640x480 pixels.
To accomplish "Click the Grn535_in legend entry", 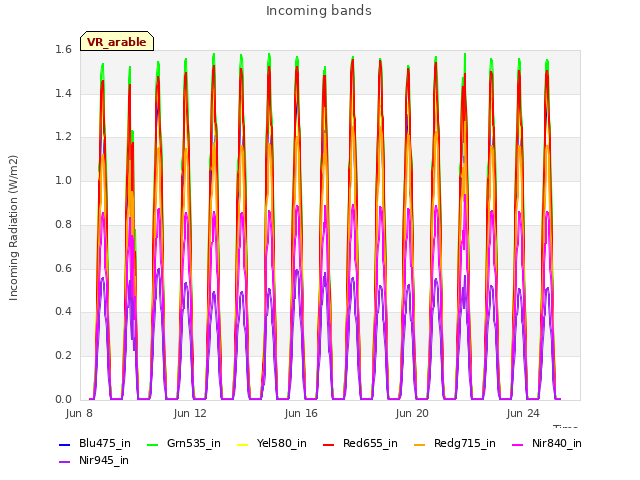I will pos(184,444).
